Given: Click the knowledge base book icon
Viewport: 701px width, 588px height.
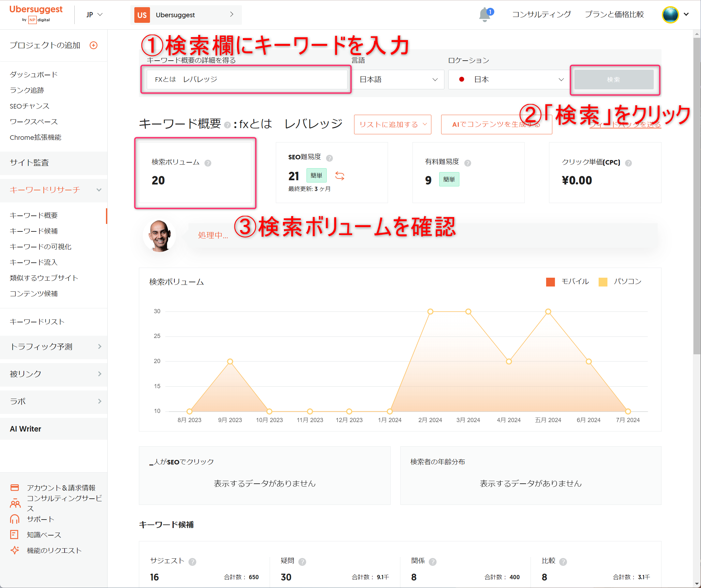Looking at the screenshot, I should tap(14, 535).
